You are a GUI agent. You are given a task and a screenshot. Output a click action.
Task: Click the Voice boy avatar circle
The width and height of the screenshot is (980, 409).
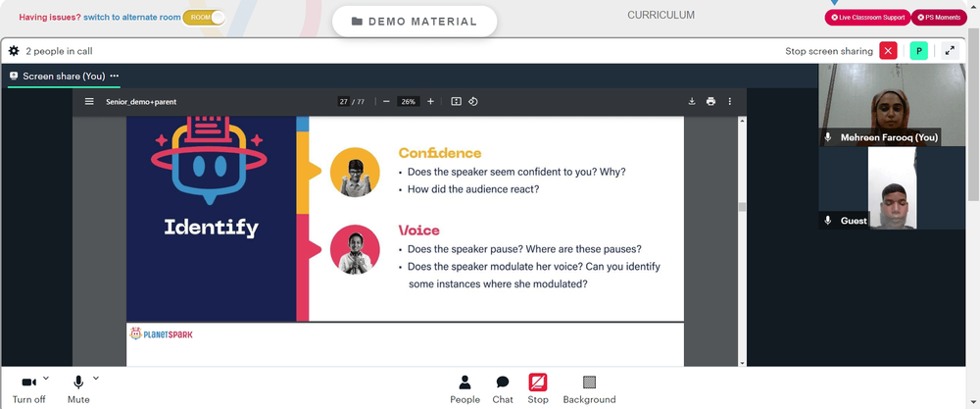point(355,249)
